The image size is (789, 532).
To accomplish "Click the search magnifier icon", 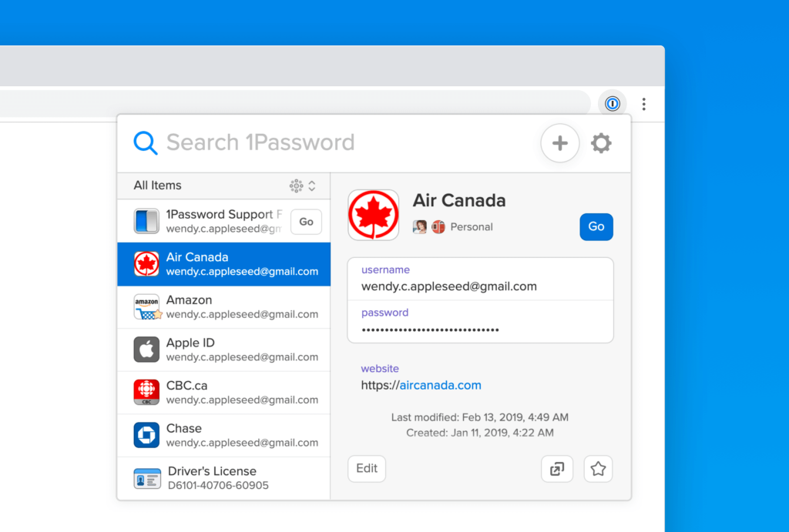I will coord(146,142).
